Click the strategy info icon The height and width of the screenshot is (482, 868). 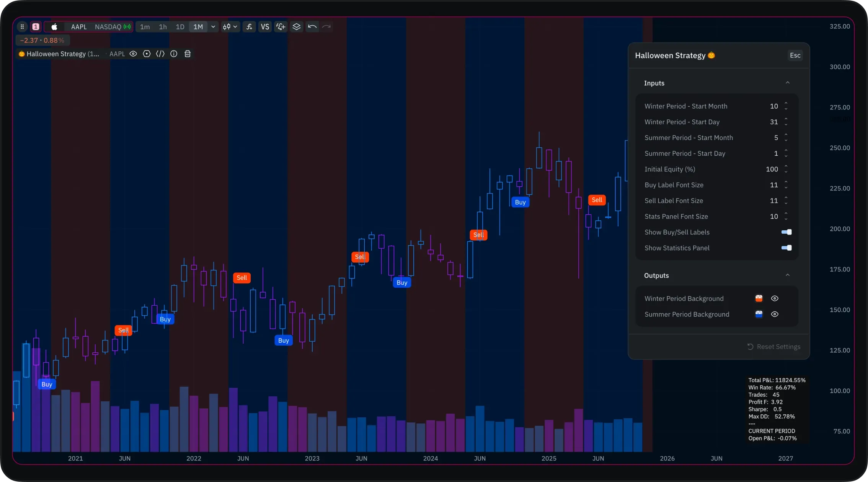coord(174,54)
